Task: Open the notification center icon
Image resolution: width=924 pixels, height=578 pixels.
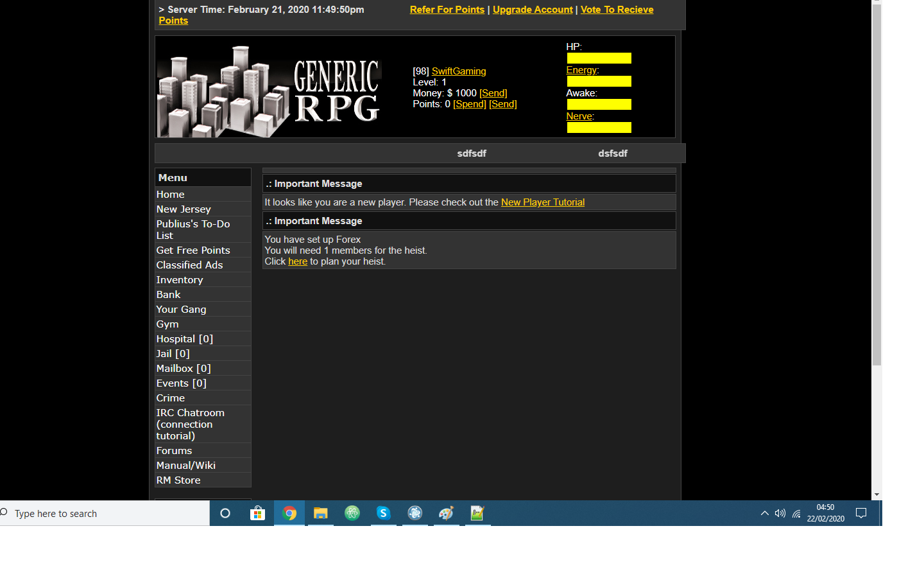Action: (x=861, y=513)
